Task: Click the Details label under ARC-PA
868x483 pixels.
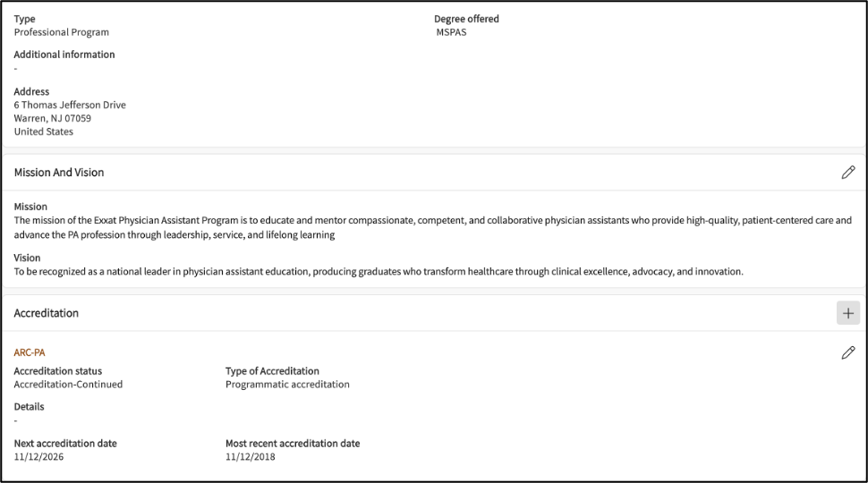Action: [29, 407]
